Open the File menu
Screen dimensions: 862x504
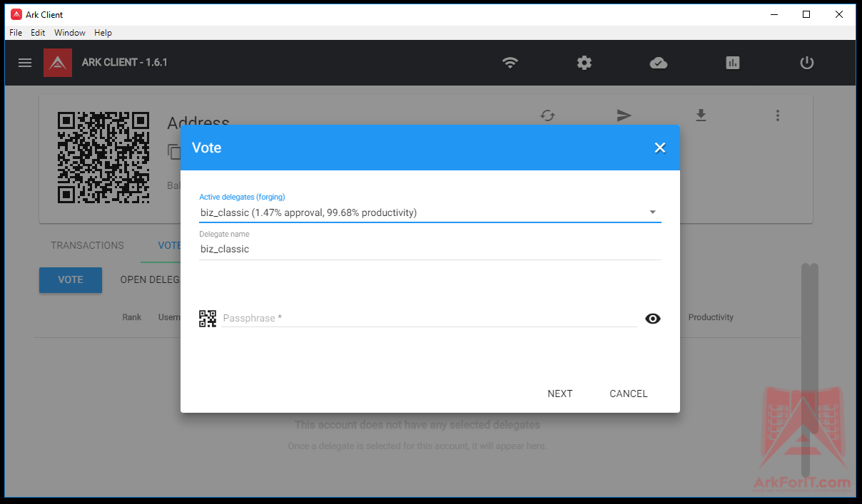click(16, 33)
